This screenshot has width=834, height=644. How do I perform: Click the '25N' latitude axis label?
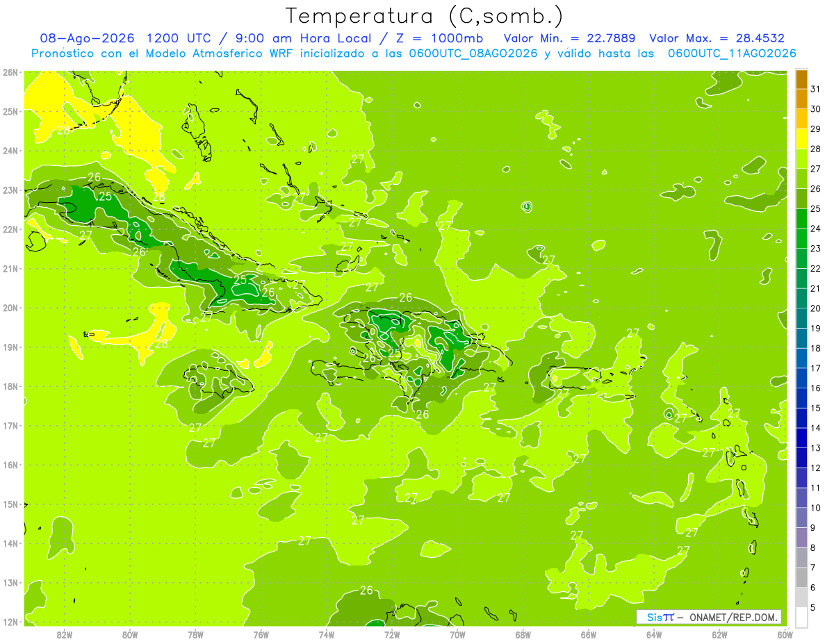(x=10, y=111)
